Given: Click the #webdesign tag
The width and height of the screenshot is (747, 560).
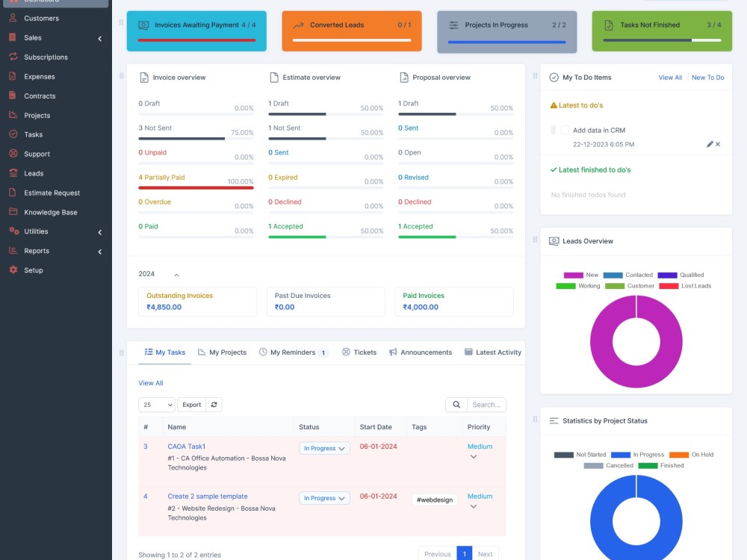Looking at the screenshot, I should [435, 500].
